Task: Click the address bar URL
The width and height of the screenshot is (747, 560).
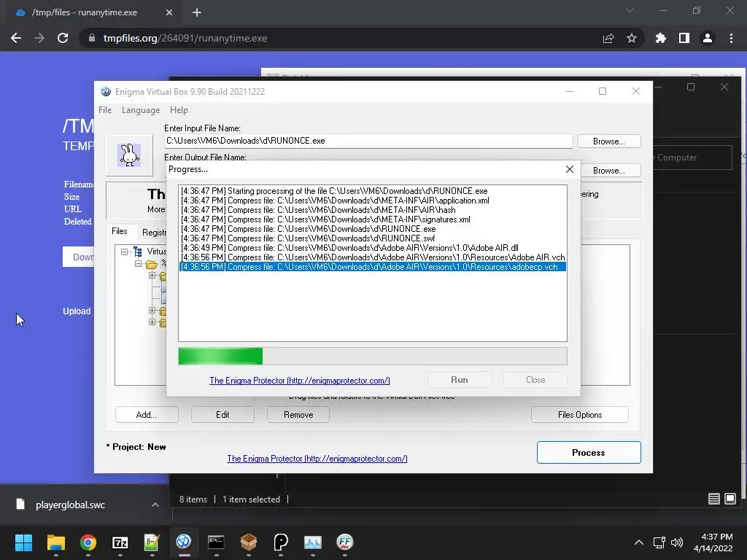Action: point(185,38)
